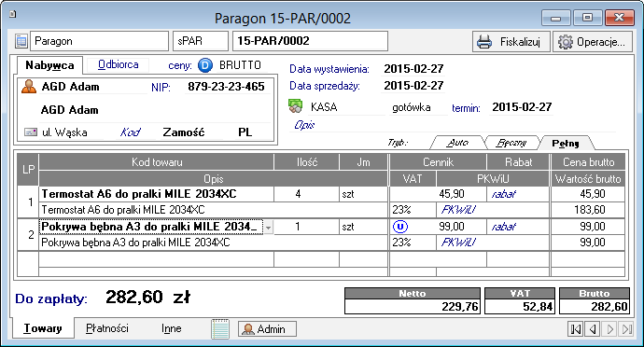Click the KASA register text
Image resolution: width=644 pixels, height=347 pixels.
[x=324, y=107]
